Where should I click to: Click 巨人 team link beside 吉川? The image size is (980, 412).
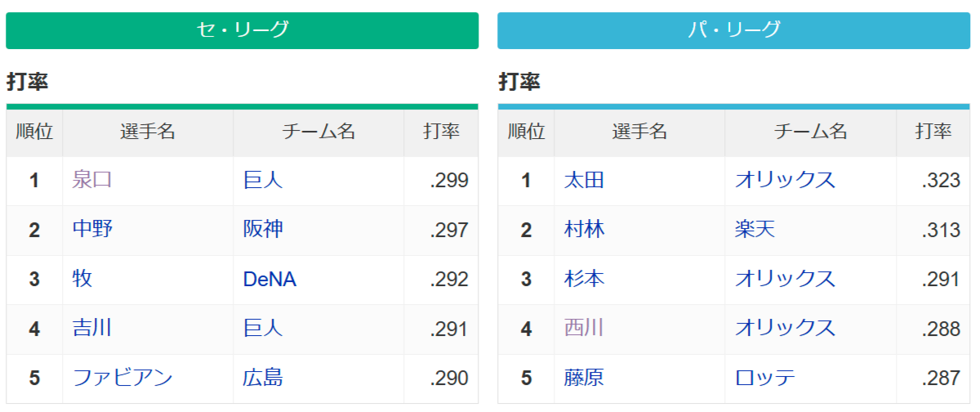(263, 329)
